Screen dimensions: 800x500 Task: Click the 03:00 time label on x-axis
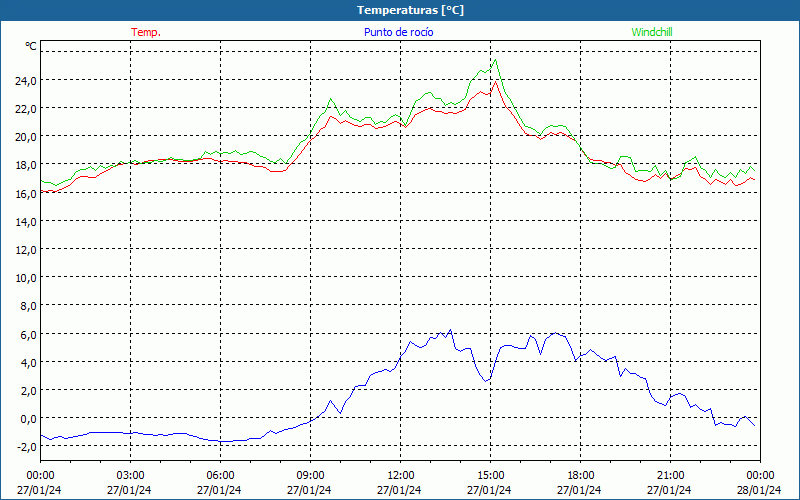click(x=130, y=476)
